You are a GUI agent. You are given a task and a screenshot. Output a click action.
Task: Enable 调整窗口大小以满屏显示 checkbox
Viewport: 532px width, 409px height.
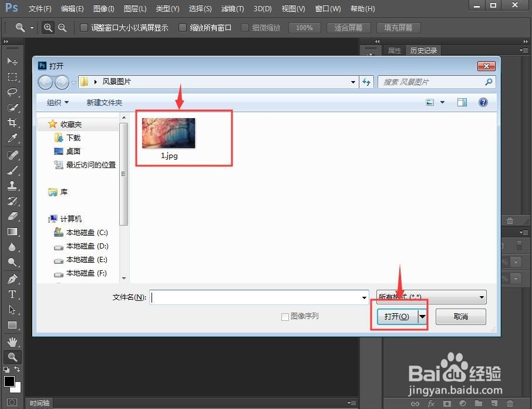pos(83,27)
